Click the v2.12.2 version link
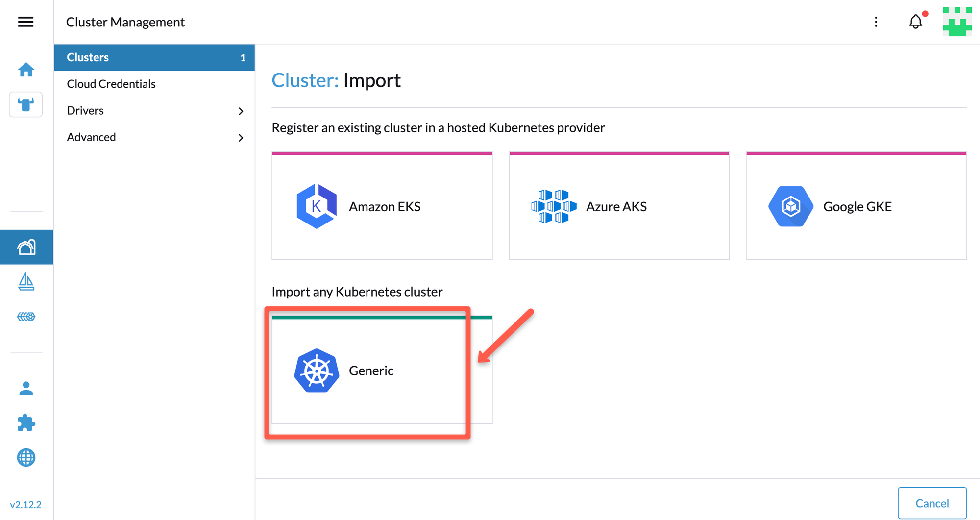Image resolution: width=980 pixels, height=520 pixels. pyautogui.click(x=26, y=504)
